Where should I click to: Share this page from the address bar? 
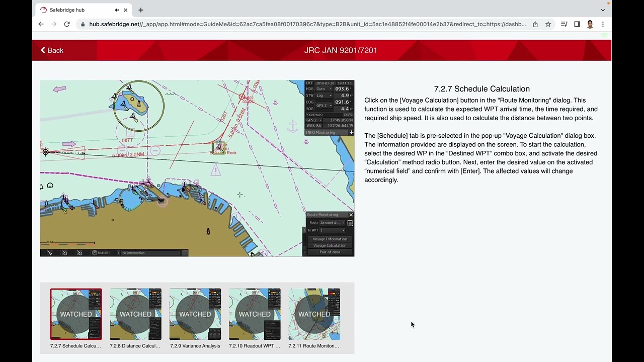click(535, 24)
